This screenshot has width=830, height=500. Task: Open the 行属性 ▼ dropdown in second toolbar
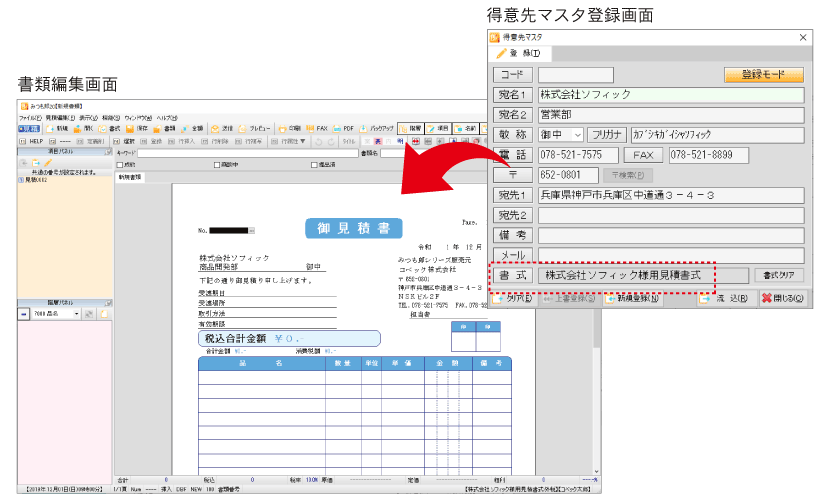pyautogui.click(x=288, y=142)
